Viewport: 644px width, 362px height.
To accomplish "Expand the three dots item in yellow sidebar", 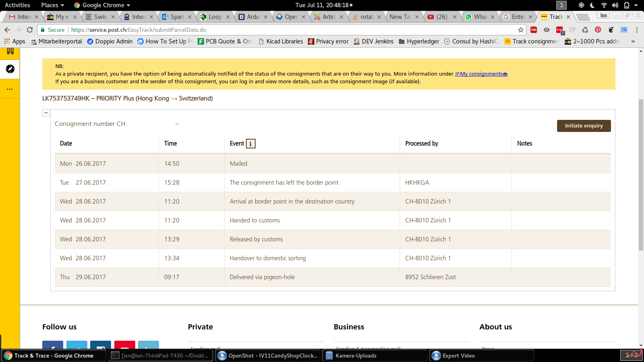I will (x=10, y=89).
